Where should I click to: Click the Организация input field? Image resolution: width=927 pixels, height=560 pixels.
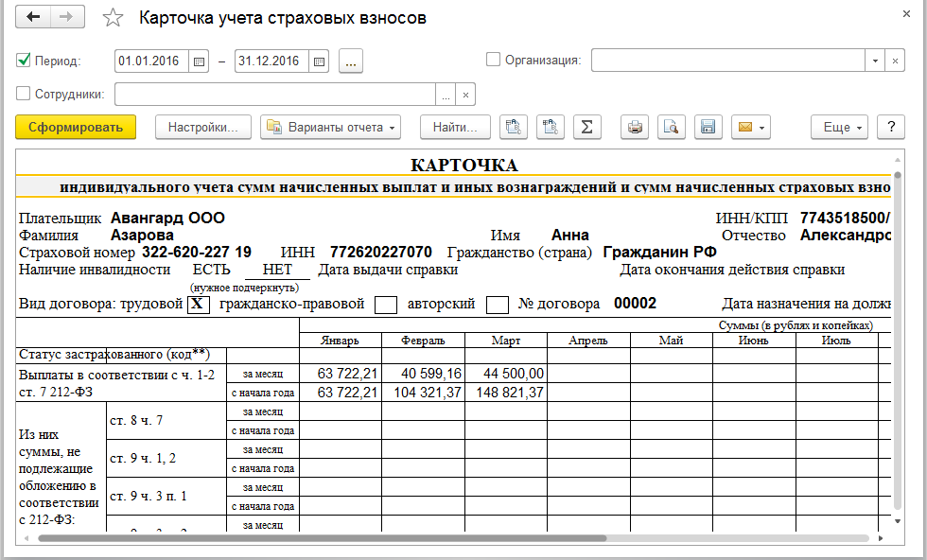pyautogui.click(x=728, y=61)
